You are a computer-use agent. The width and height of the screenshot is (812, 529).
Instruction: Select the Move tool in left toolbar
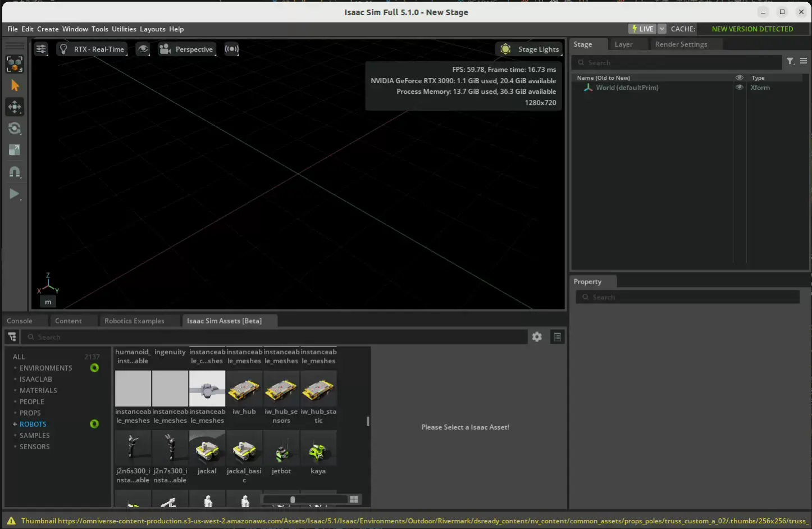coord(15,107)
